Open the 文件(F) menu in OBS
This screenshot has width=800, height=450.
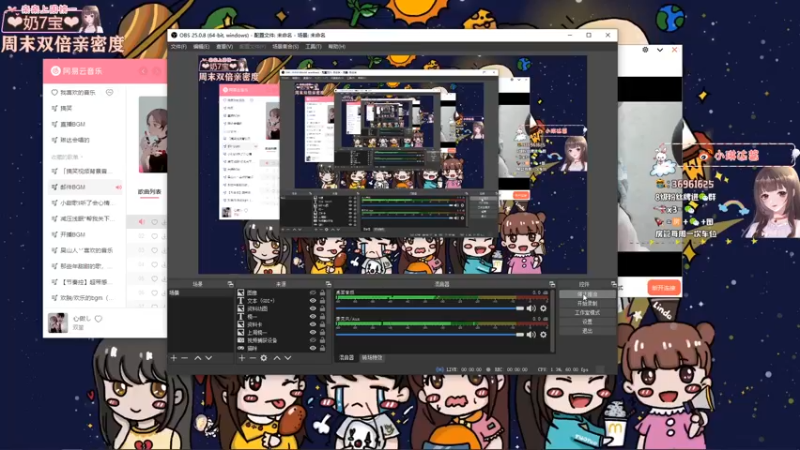coord(179,46)
